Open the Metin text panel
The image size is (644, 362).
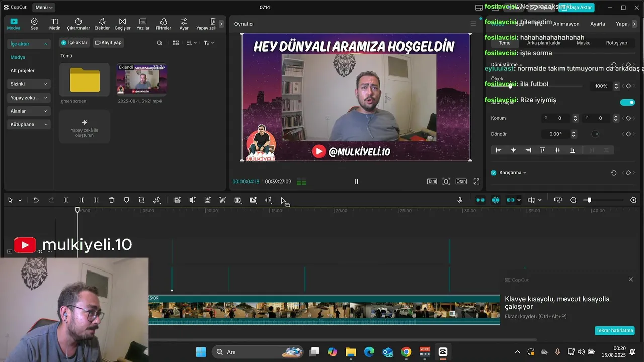coord(55,24)
